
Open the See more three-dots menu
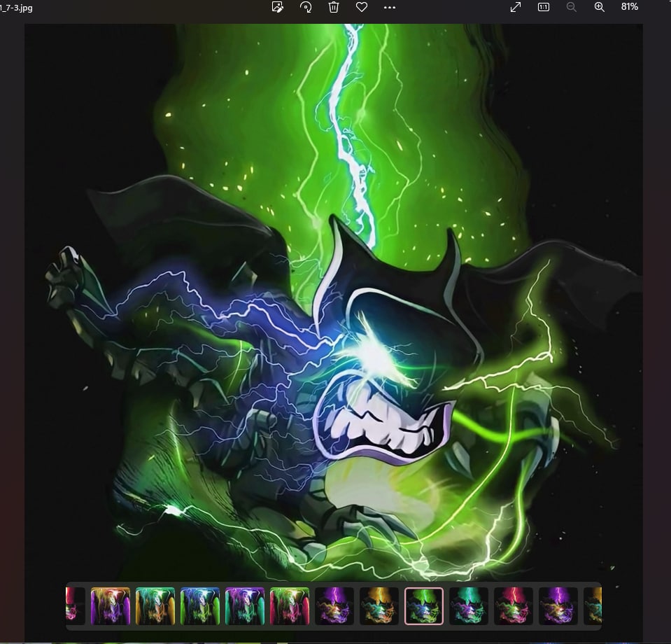click(x=390, y=7)
